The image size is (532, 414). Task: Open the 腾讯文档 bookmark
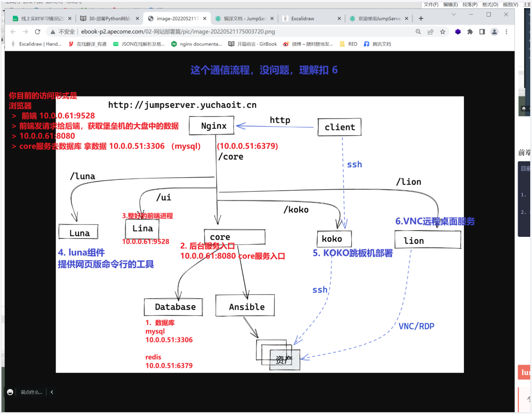point(377,44)
